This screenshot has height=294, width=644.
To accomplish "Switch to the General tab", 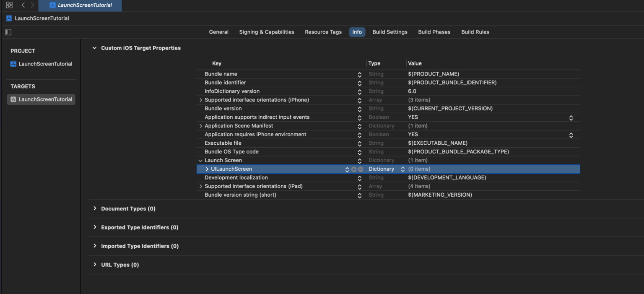I will (218, 32).
